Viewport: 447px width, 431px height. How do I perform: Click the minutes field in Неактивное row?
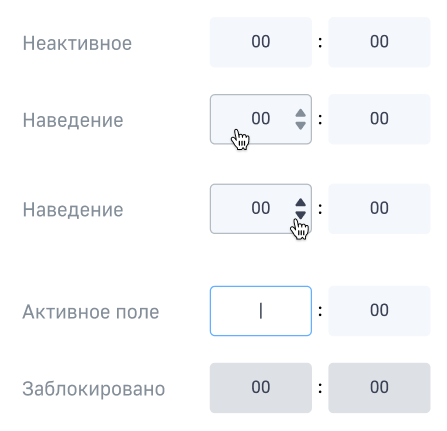pyautogui.click(x=379, y=42)
